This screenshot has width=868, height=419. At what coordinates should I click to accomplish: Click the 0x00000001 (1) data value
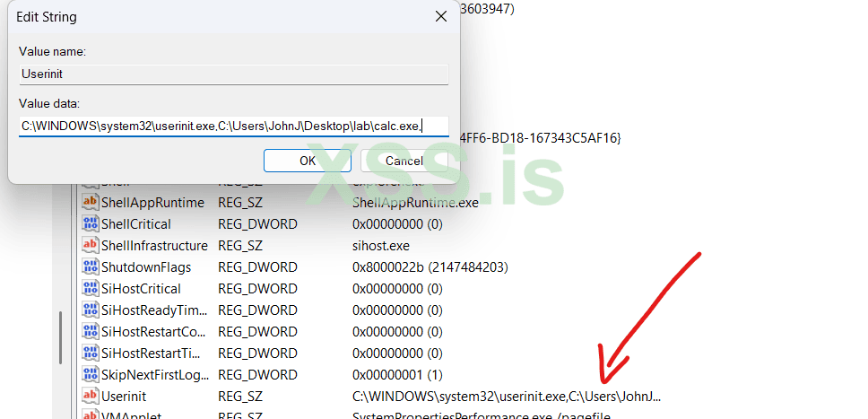pos(397,375)
